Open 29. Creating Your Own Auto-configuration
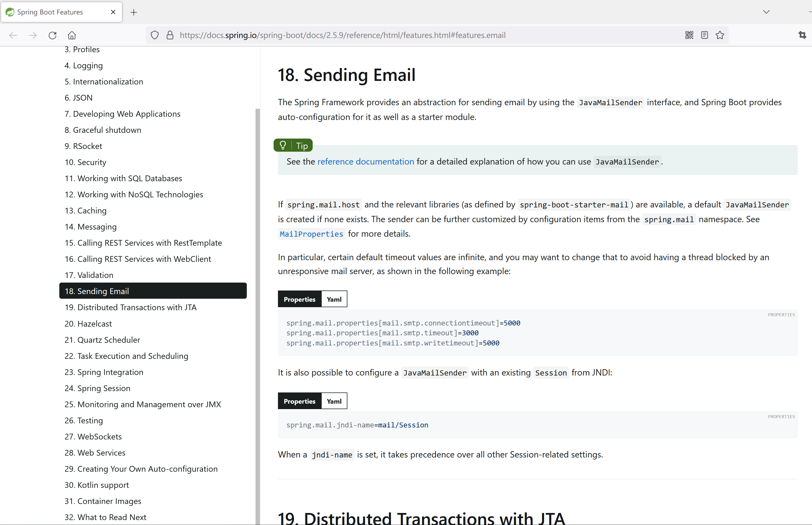Viewport: 812px width, 525px height. (x=141, y=469)
